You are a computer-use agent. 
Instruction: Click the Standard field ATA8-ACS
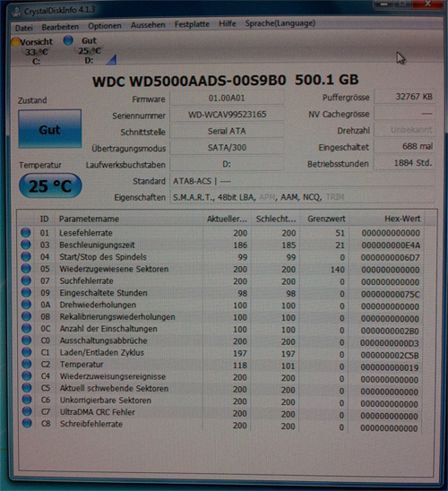pyautogui.click(x=302, y=181)
